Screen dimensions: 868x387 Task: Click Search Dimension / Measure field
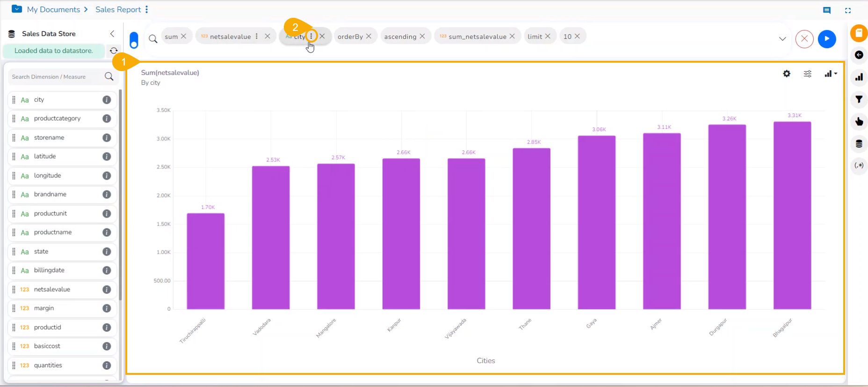tap(56, 77)
